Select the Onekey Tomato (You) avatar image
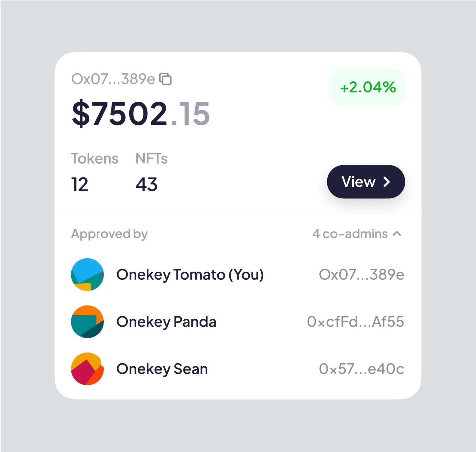 click(87, 275)
